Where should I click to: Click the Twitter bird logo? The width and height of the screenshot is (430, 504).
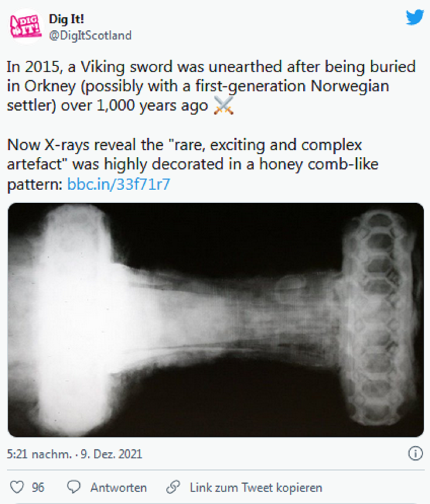[414, 18]
